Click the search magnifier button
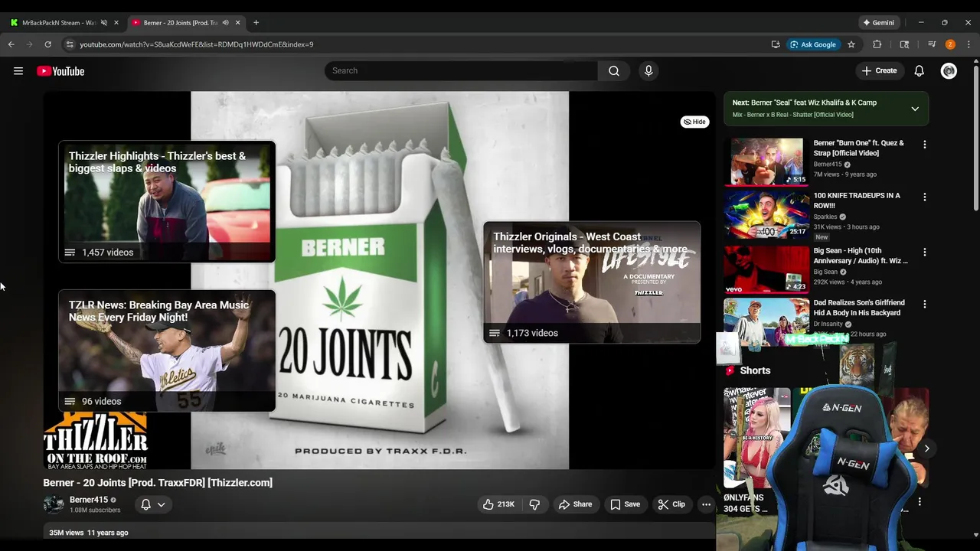 pos(614,71)
